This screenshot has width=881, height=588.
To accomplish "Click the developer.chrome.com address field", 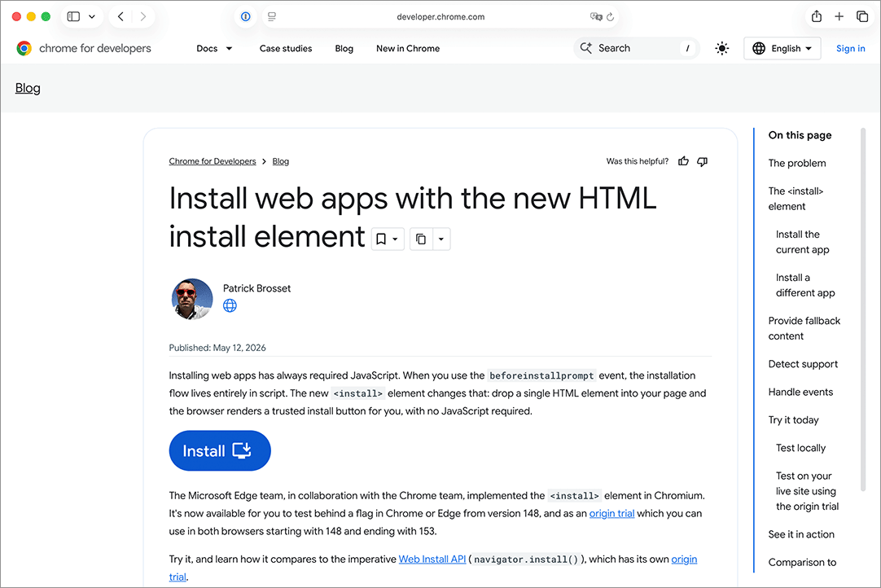I will [x=440, y=17].
